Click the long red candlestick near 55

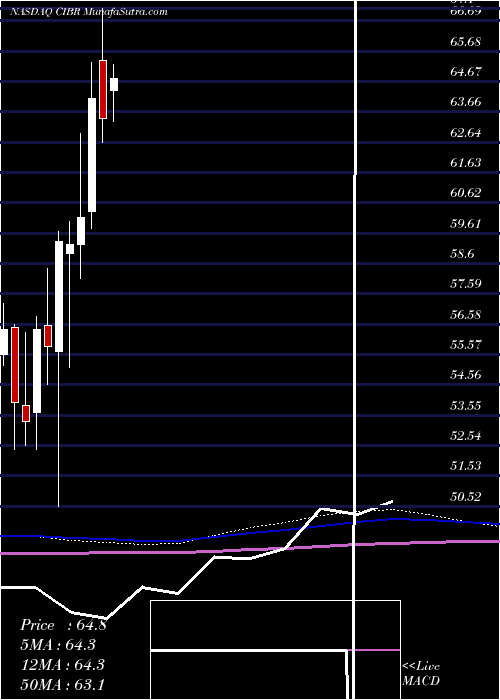click(x=15, y=365)
